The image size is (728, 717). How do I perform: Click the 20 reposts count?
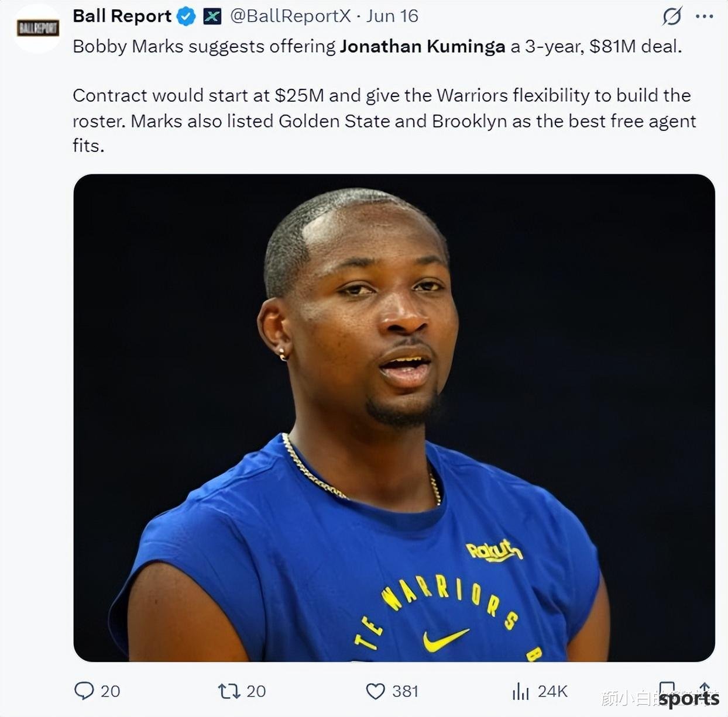point(256,691)
